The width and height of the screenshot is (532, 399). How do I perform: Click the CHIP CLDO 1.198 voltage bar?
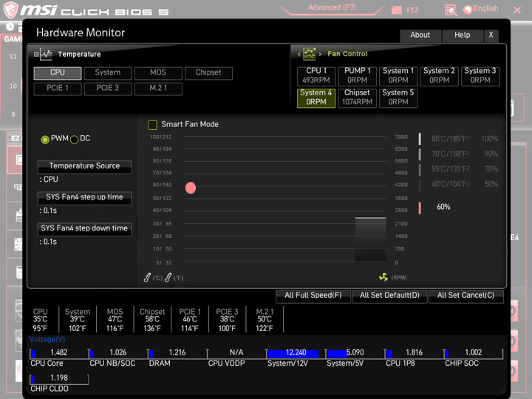59,379
